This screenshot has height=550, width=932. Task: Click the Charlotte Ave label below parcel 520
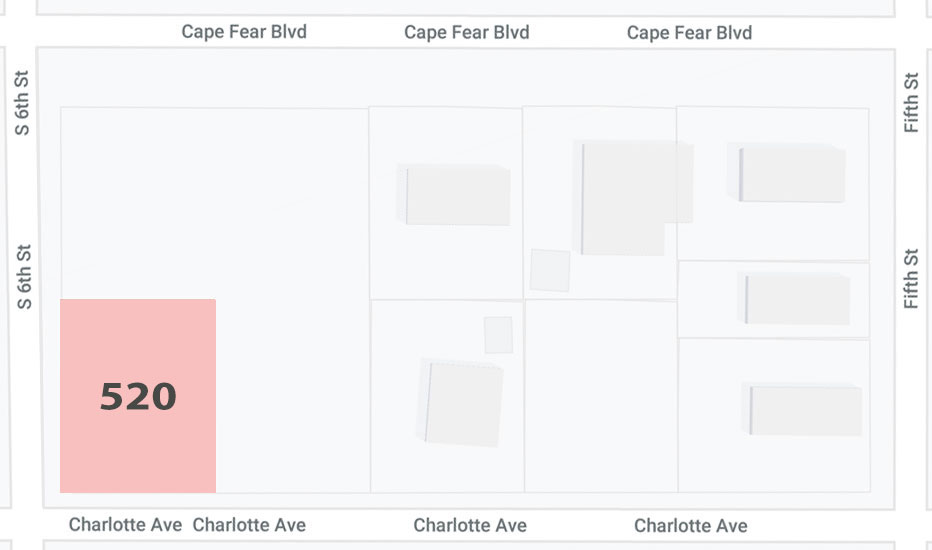(x=125, y=524)
